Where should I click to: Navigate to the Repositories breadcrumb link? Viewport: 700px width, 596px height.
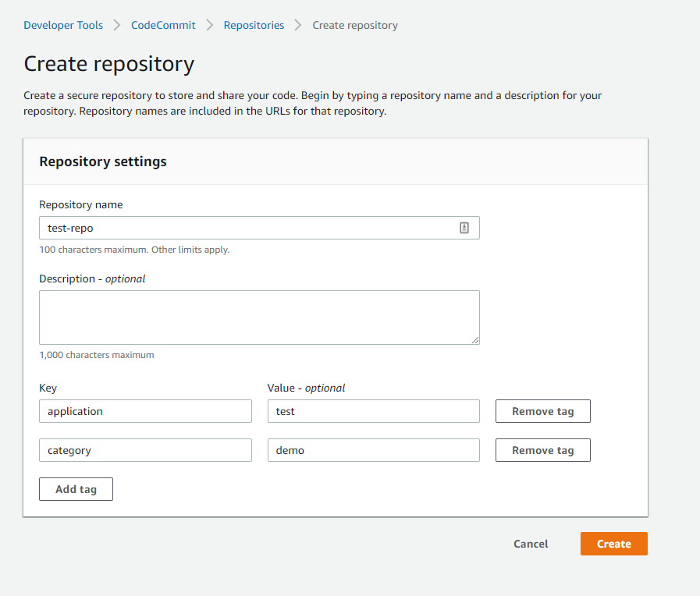[254, 25]
